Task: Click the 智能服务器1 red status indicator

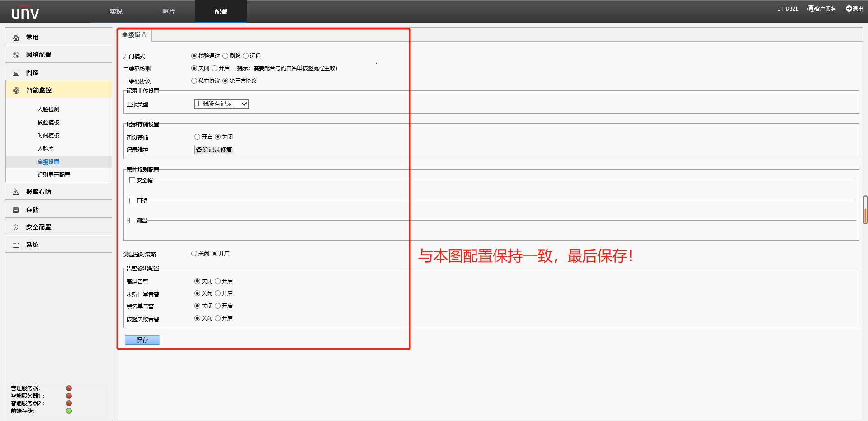Action: pos(69,396)
